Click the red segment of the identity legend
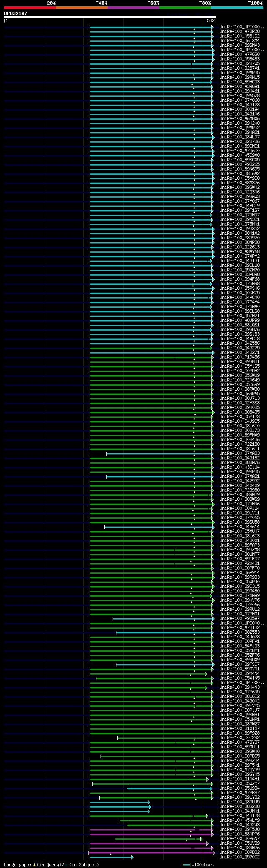 click(30, 8)
